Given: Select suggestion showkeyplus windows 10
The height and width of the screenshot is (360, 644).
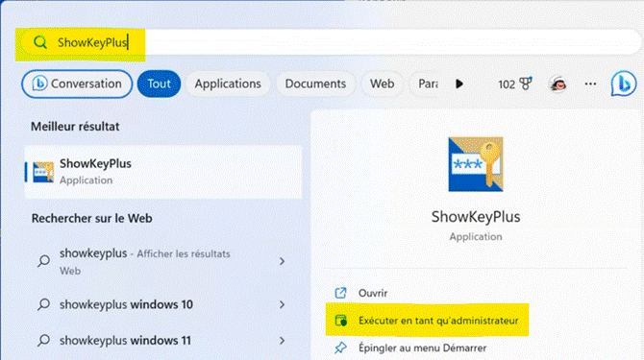Looking at the screenshot, I should click(163, 304).
